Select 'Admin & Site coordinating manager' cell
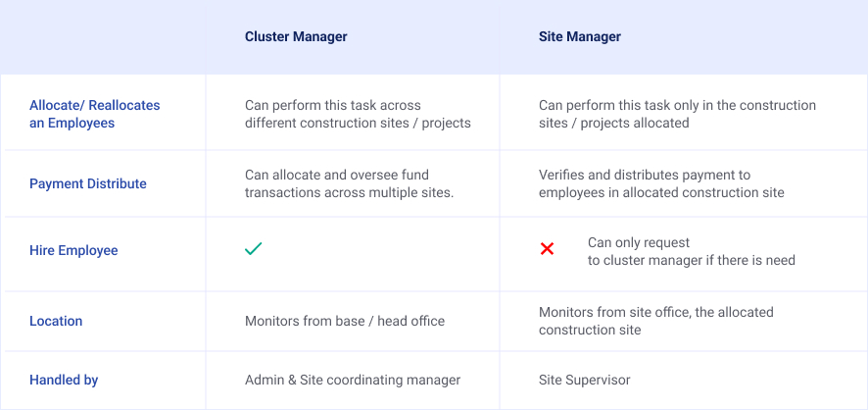This screenshot has width=868, height=410. point(353,380)
